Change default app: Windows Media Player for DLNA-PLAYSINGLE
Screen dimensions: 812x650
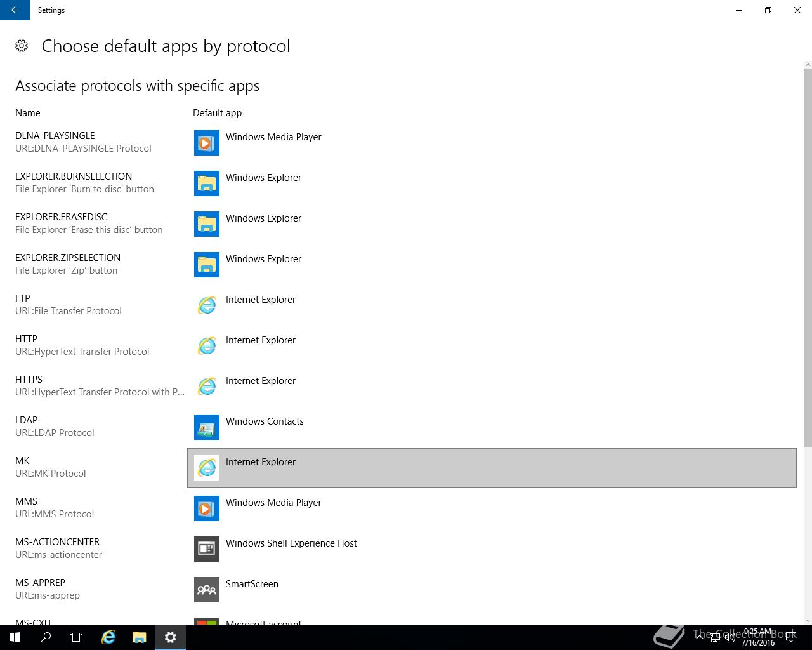492,143
